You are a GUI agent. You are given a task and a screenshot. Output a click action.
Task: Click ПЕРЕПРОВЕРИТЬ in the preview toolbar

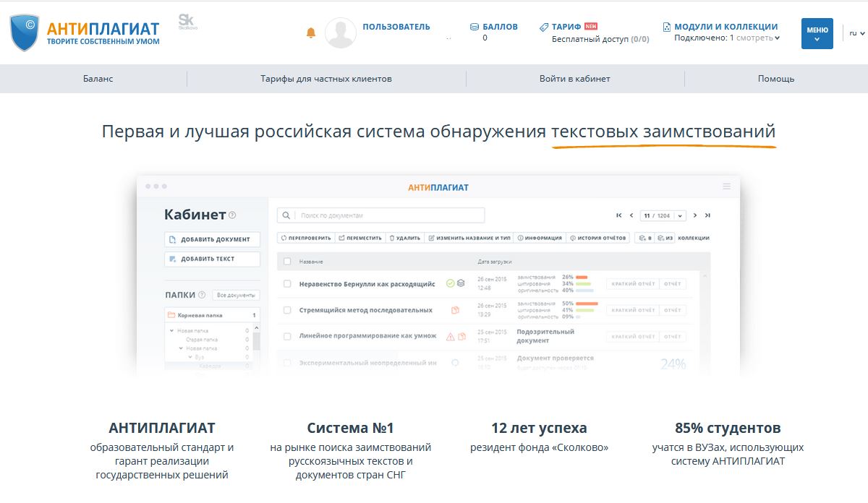coord(306,238)
